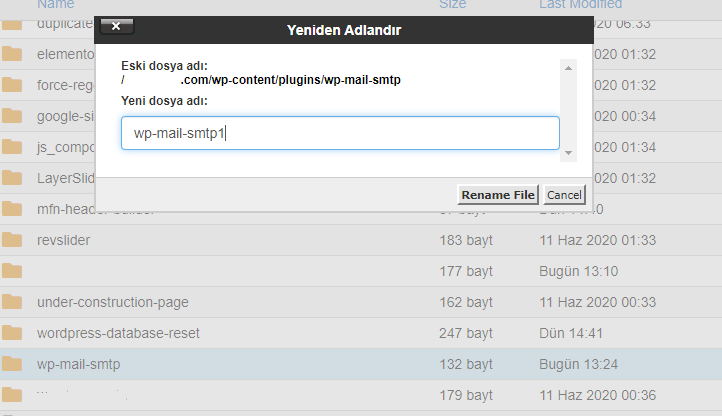Screen dimensions: 722x416
Task: Click the force-reg folder icon
Action: 12,85
